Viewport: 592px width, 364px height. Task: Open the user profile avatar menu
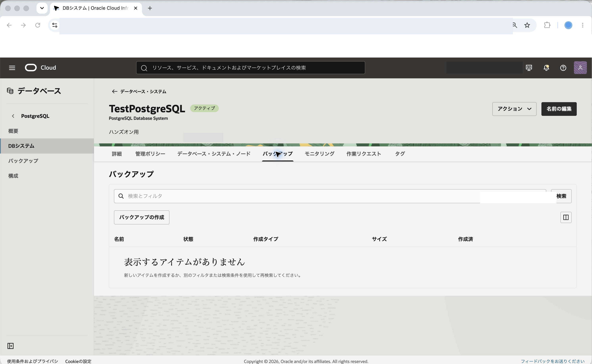click(580, 68)
